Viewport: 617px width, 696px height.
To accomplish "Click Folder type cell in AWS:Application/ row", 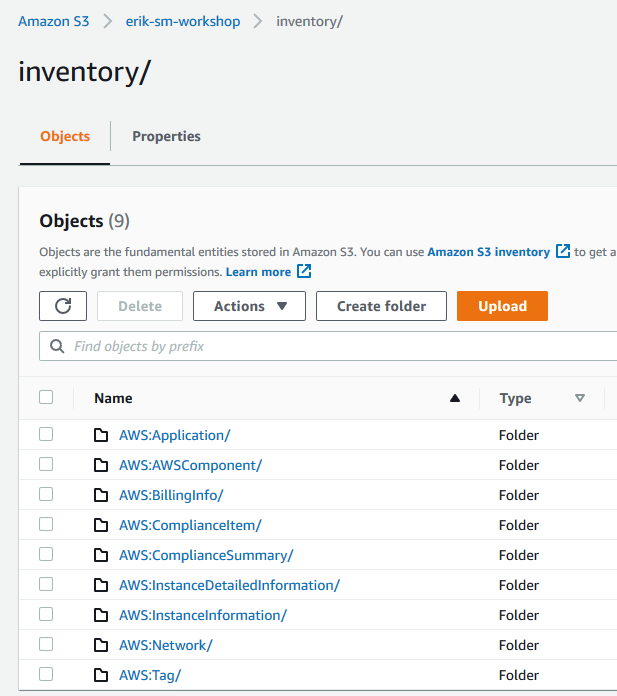I will click(519, 435).
